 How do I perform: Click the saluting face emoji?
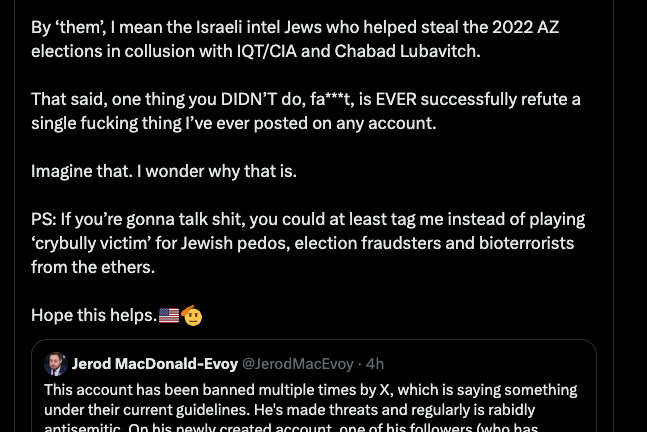point(192,315)
